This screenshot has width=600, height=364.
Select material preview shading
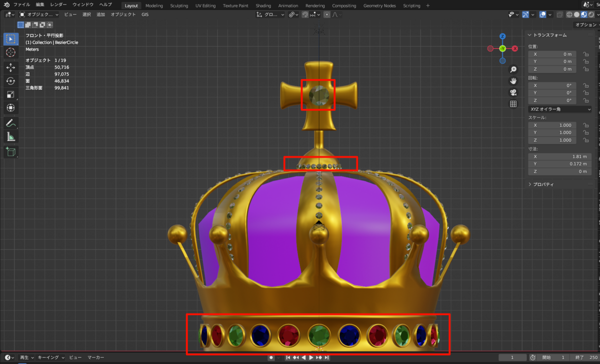tap(583, 14)
